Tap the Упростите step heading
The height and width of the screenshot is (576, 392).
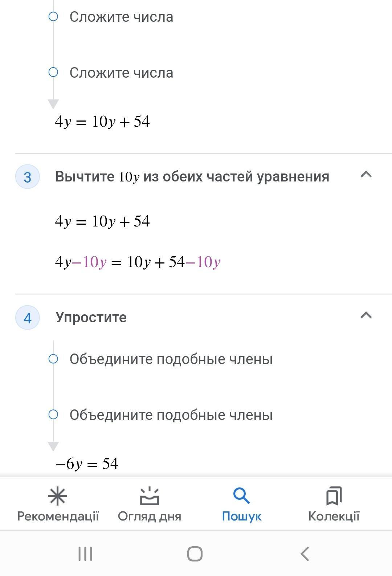[91, 318]
